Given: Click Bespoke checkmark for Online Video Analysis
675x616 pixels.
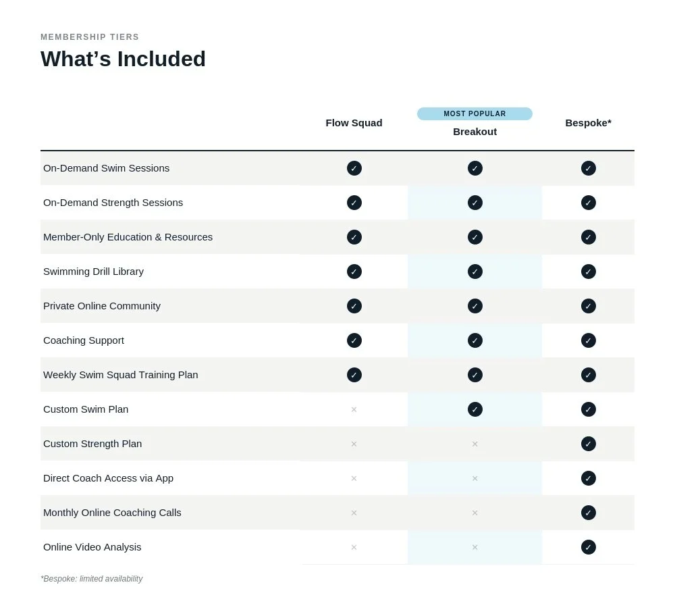Looking at the screenshot, I should click(588, 547).
